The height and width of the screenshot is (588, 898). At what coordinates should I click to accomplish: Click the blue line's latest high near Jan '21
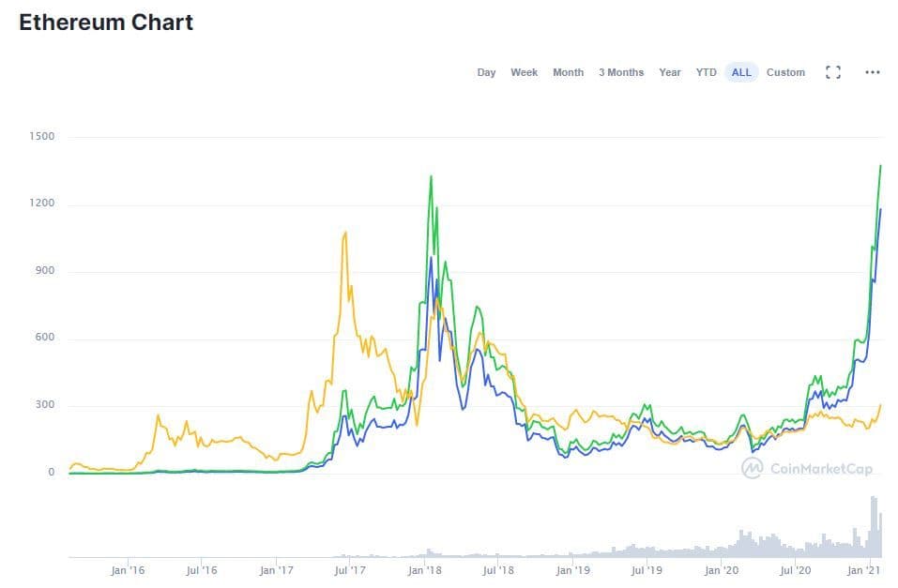pyautogui.click(x=880, y=209)
